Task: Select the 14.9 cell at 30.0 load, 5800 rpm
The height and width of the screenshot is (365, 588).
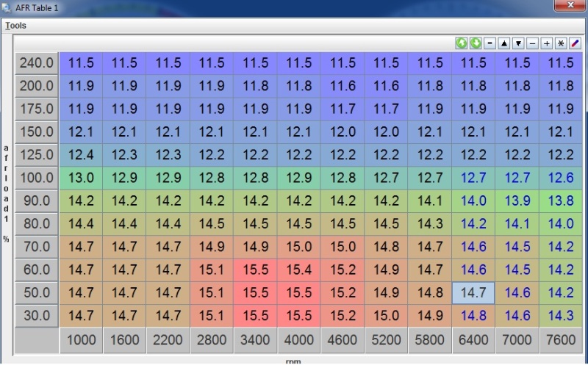Action: [430, 316]
